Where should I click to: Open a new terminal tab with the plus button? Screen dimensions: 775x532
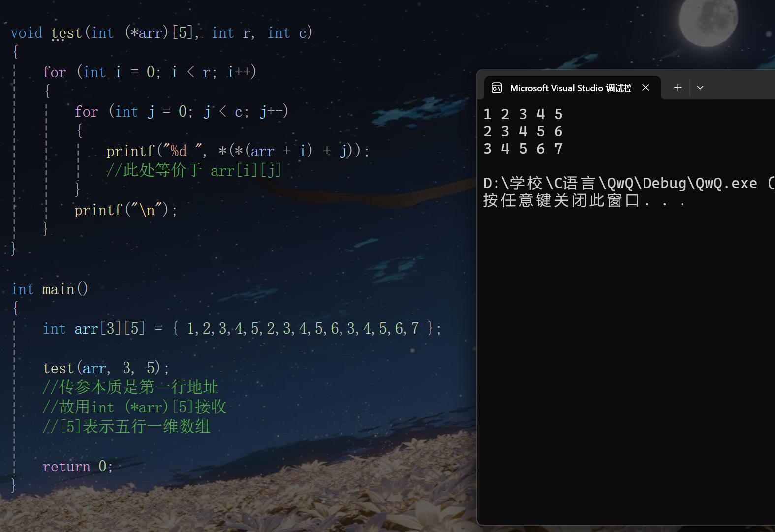[x=678, y=87]
